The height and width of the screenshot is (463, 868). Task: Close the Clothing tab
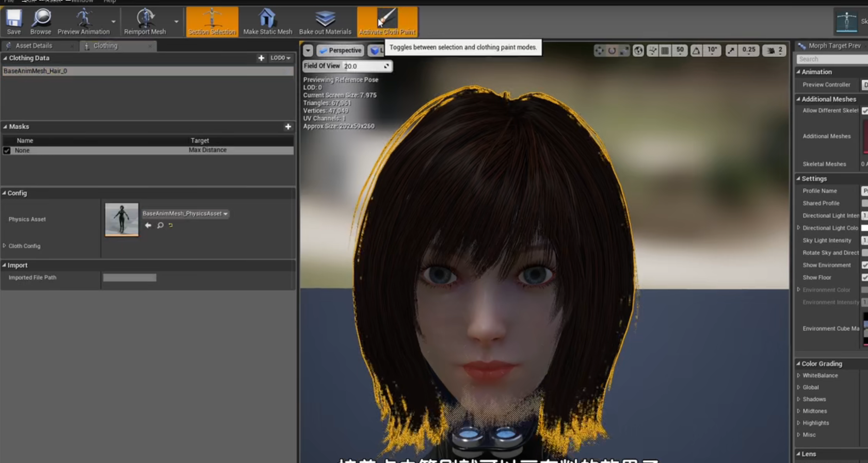click(x=150, y=46)
